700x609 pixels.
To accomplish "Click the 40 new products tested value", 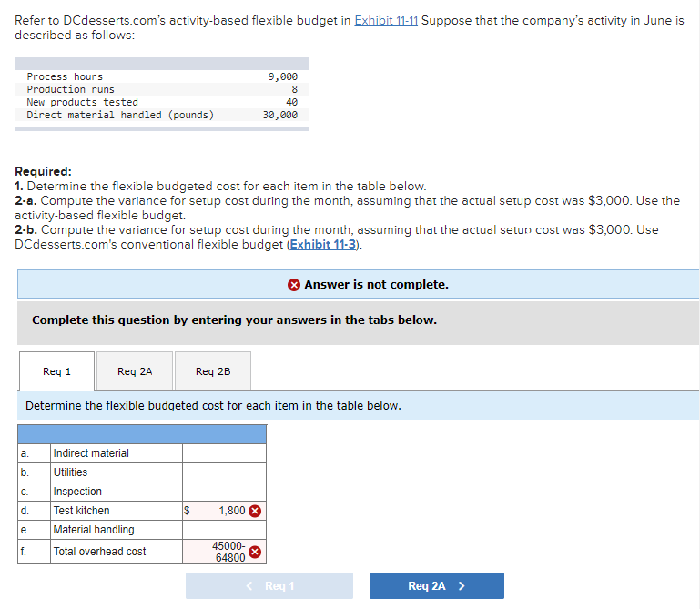I will pyautogui.click(x=291, y=102).
